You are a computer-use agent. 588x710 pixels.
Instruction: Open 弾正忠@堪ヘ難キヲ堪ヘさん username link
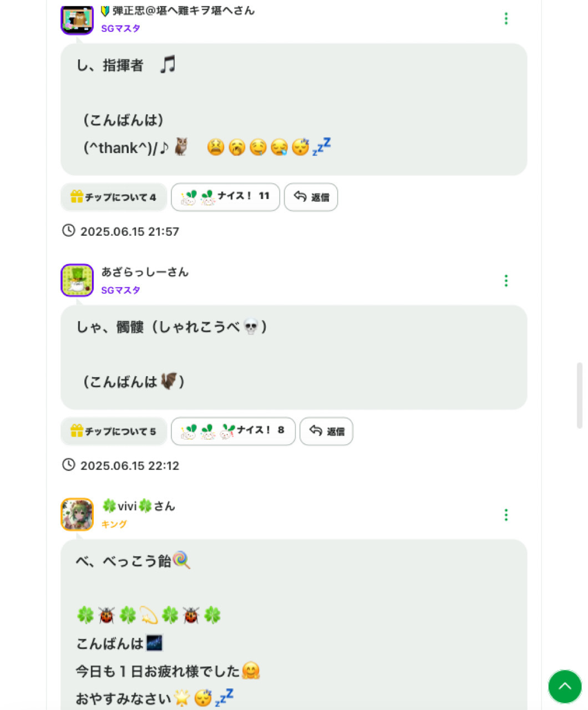tap(178, 11)
